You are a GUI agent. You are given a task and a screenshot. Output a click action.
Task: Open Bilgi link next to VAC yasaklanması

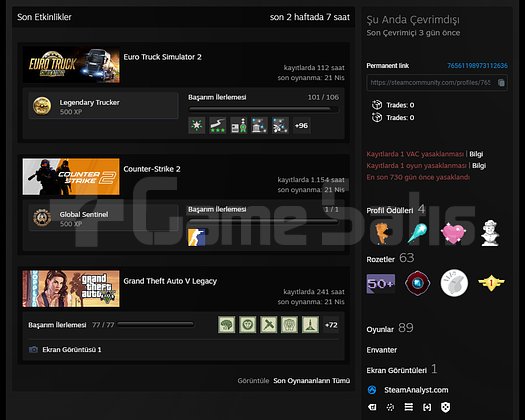(476, 154)
